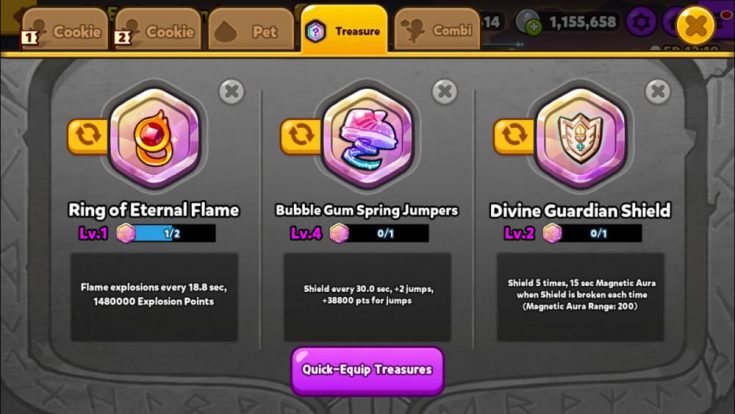The height and width of the screenshot is (414, 735).
Task: Swap the Bubble Gum Spring Jumpers treasure
Action: point(301,136)
